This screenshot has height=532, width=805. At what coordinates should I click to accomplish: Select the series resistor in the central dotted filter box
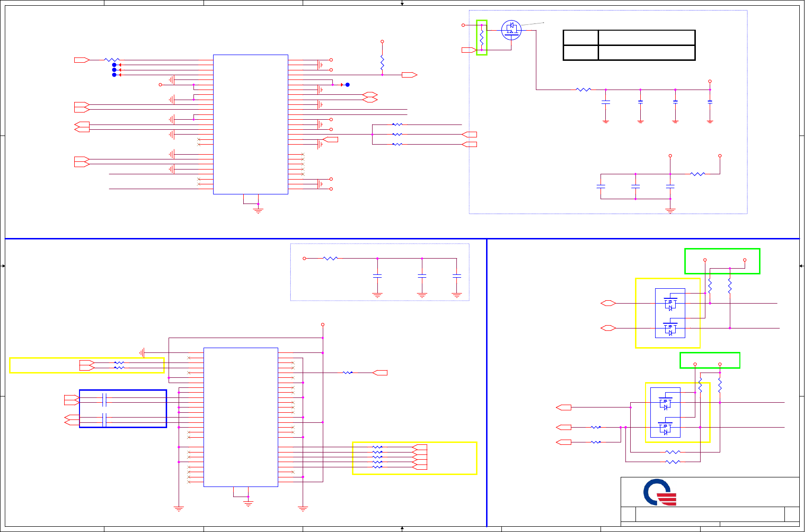[330, 259]
